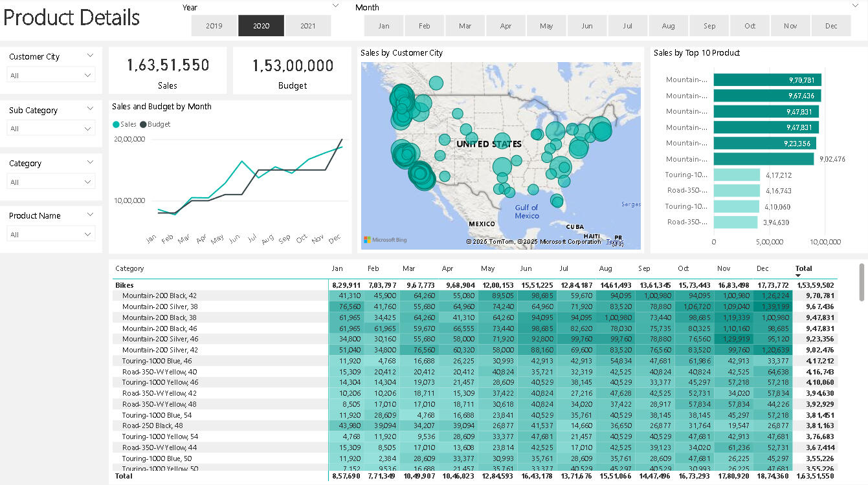Click the Product Name header chevron
The width and height of the screenshot is (868, 485).
(90, 215)
